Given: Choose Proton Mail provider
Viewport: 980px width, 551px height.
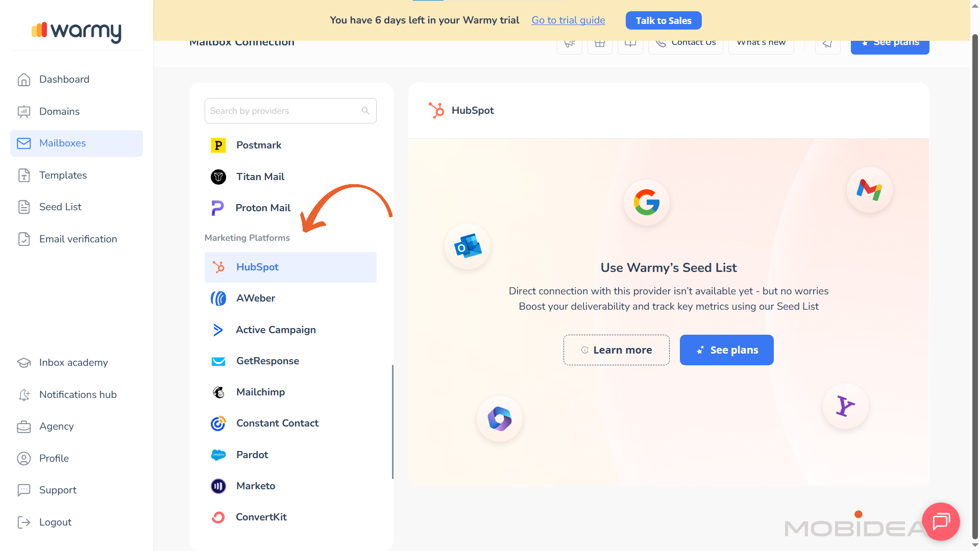Looking at the screenshot, I should [x=262, y=208].
